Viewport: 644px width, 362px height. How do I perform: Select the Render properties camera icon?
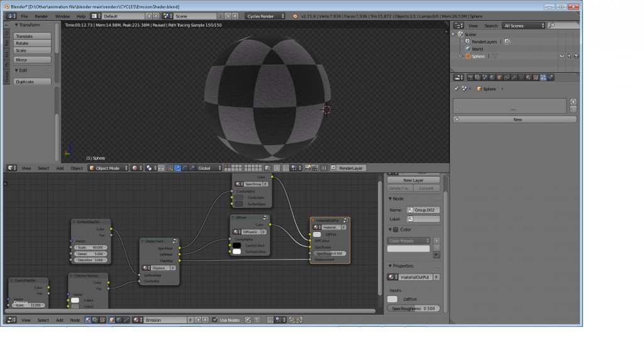[x=470, y=78]
